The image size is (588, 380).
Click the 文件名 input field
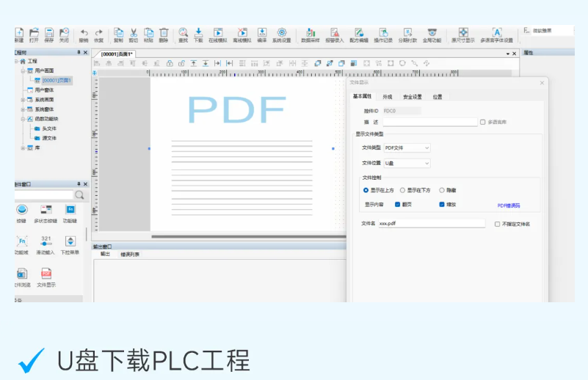[431, 224]
